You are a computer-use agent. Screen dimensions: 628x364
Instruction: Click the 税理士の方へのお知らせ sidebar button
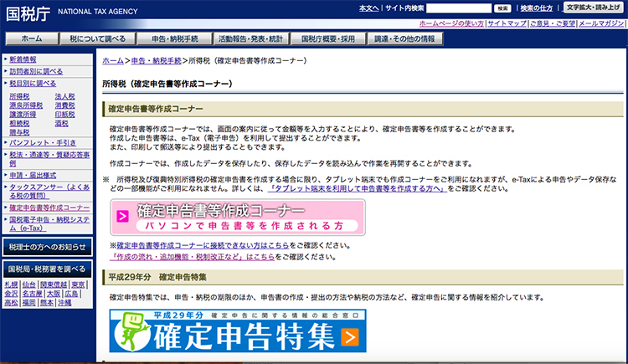(x=48, y=247)
